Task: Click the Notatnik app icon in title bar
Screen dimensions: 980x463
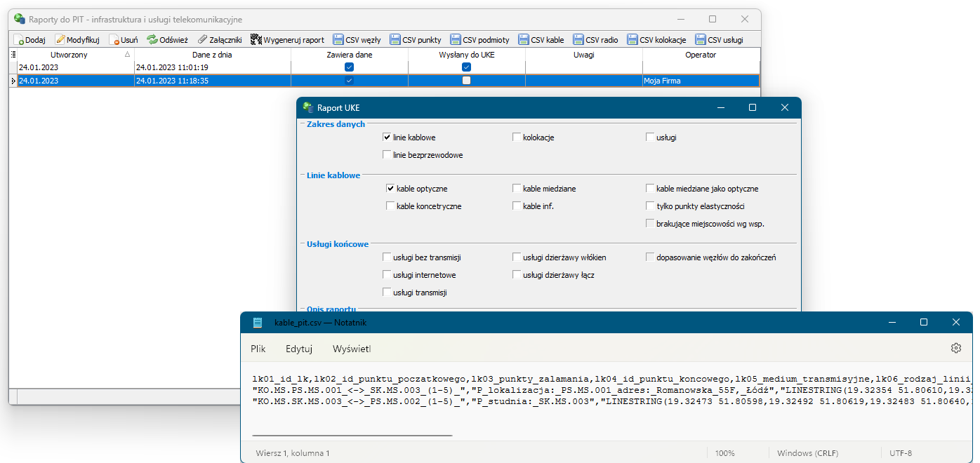Action: pyautogui.click(x=258, y=322)
